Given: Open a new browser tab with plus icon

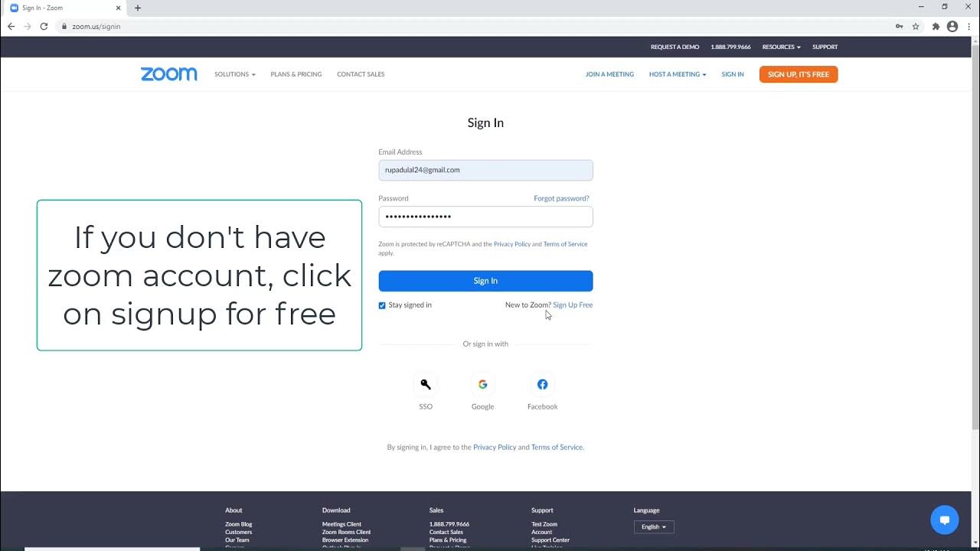Looking at the screenshot, I should click(138, 8).
